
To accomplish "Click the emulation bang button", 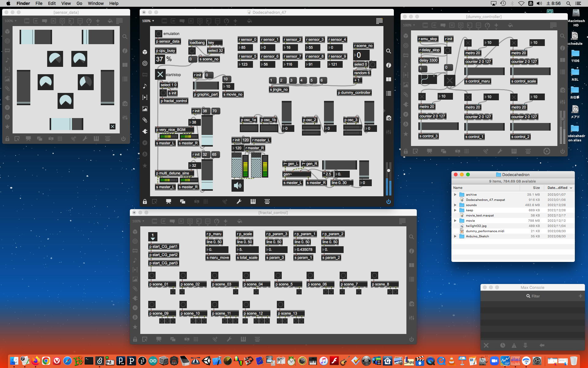I will [x=158, y=34].
